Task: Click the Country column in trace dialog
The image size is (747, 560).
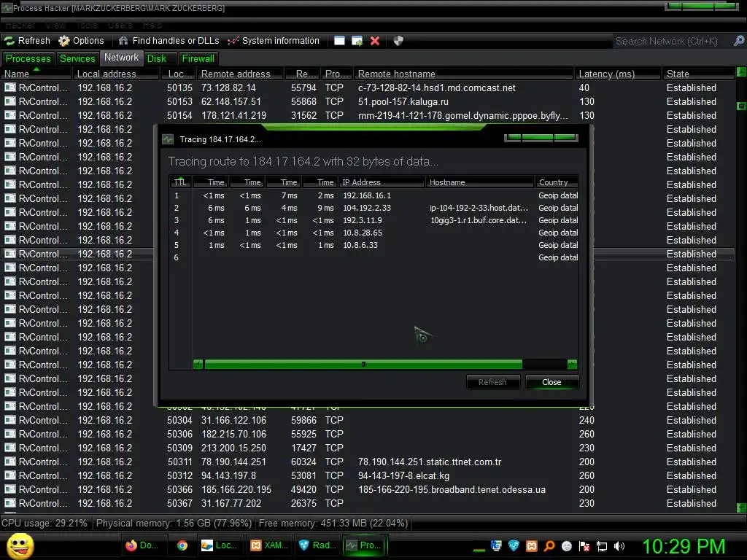Action: [557, 182]
